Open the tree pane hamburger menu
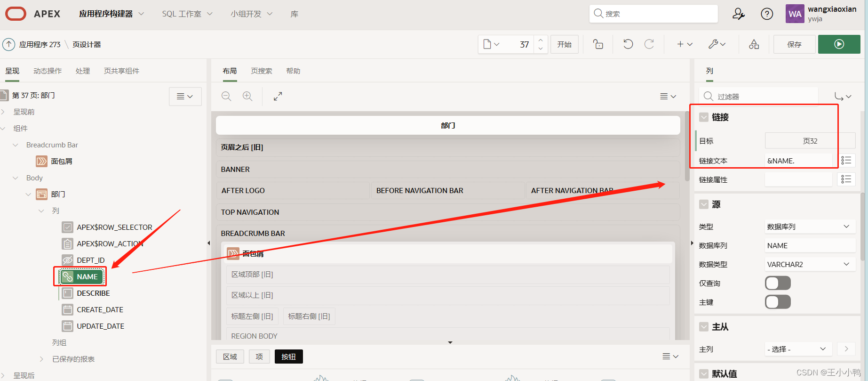 tap(185, 96)
